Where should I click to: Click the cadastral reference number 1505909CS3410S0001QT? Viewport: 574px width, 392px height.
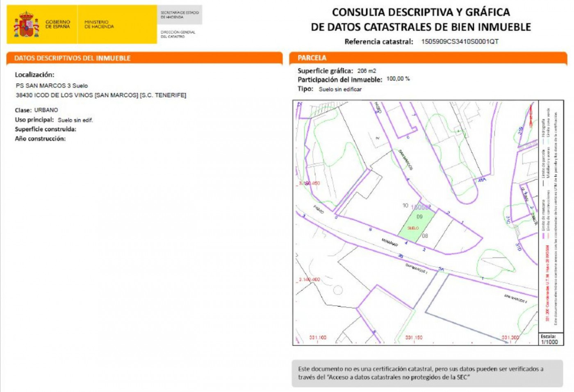point(460,41)
